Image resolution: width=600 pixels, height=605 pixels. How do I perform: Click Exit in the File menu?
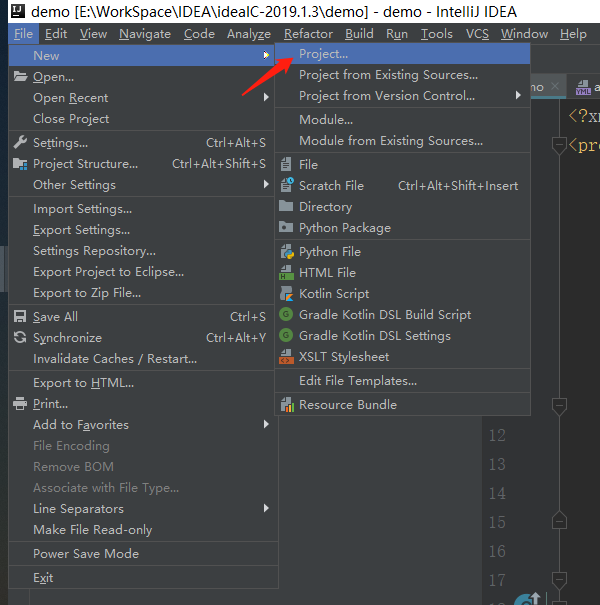(143, 577)
